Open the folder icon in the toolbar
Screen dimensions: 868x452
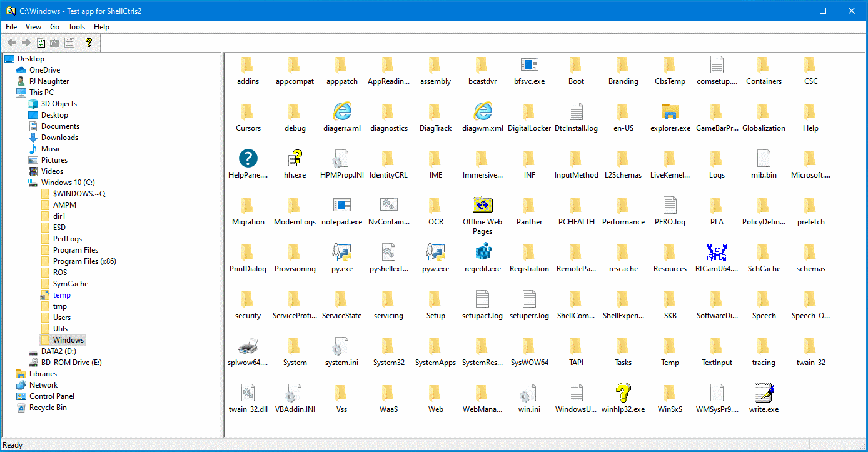click(x=54, y=43)
